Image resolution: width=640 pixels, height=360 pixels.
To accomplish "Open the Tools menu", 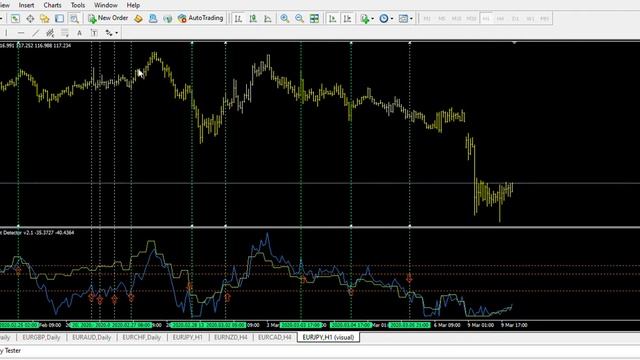I will pyautogui.click(x=78, y=5).
